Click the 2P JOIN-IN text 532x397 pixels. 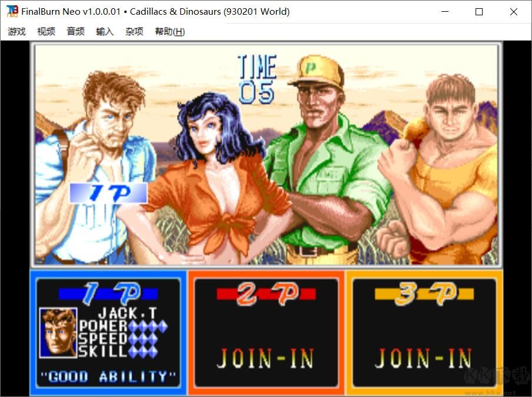click(x=265, y=358)
